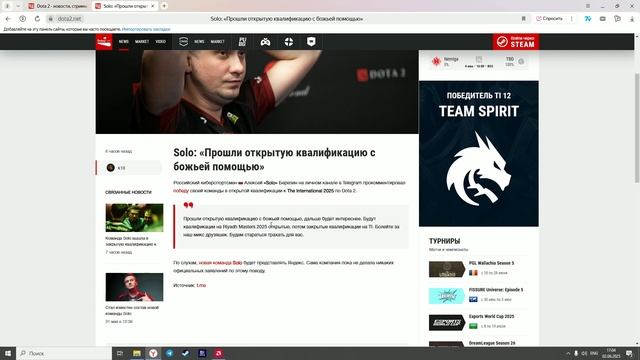Go back with the browser back arrow

click(8, 19)
